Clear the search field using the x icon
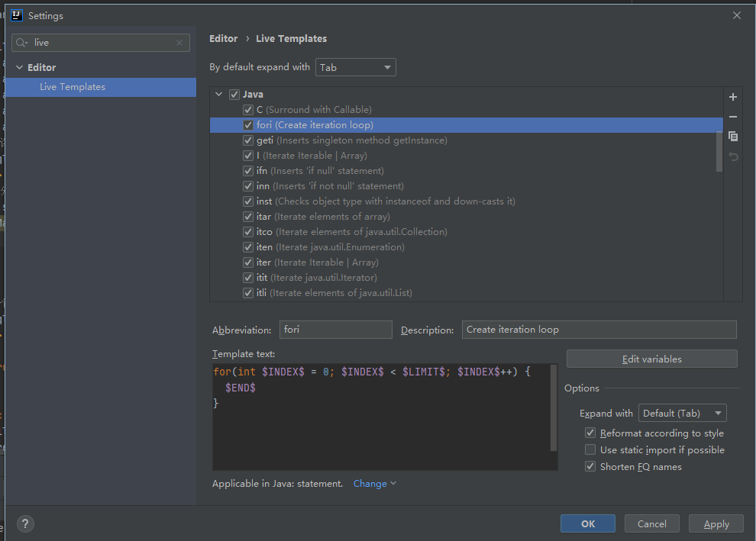Viewport: 756px width, 541px height. 179,43
